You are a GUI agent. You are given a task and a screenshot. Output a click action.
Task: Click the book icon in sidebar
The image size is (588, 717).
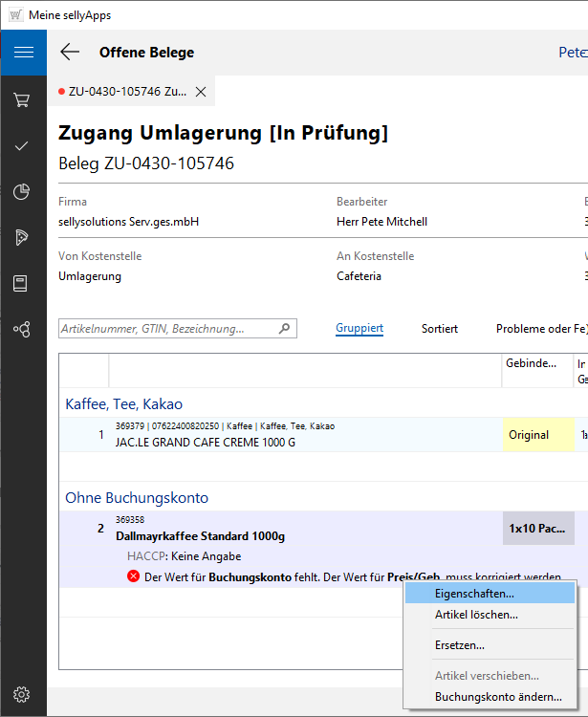click(22, 283)
